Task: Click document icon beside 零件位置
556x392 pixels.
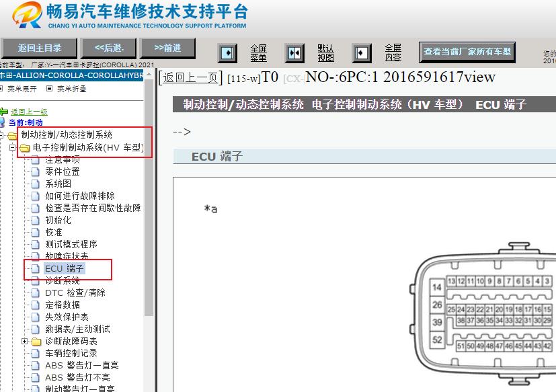Action: click(36, 172)
